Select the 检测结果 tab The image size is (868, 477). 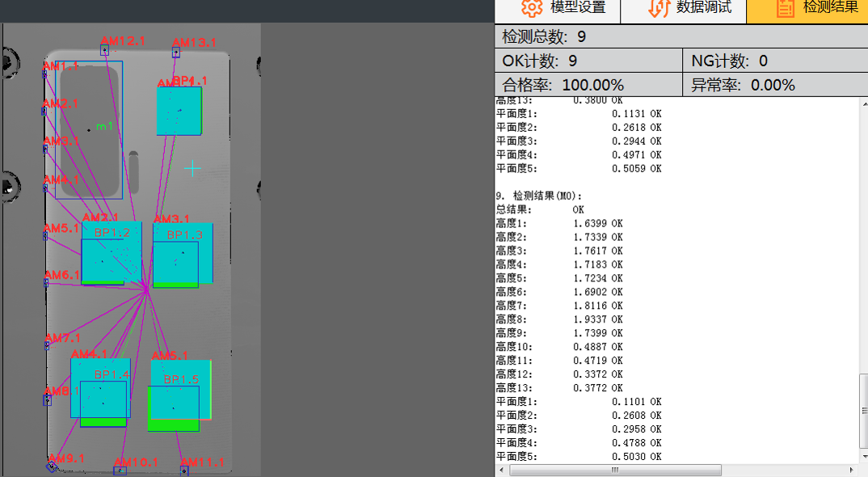807,11
